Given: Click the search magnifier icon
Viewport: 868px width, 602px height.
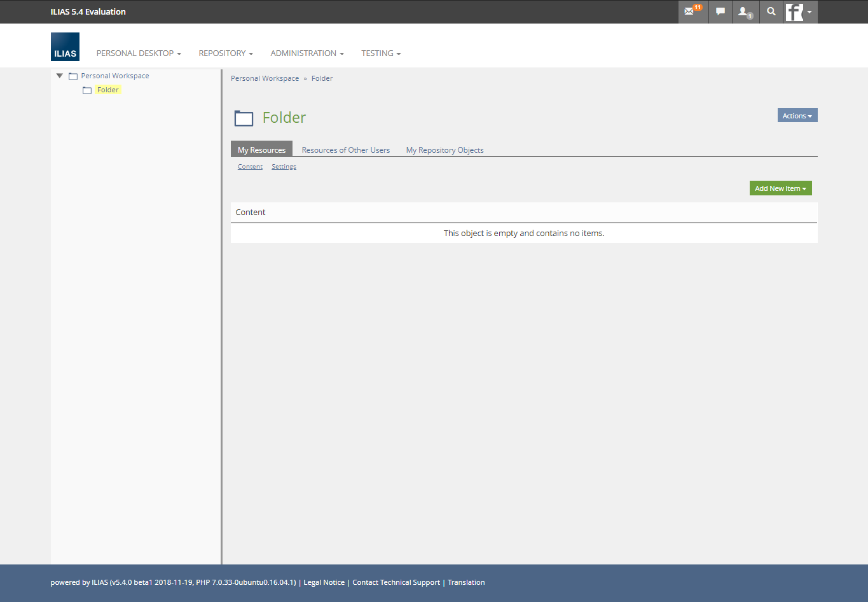Looking at the screenshot, I should pos(771,11).
